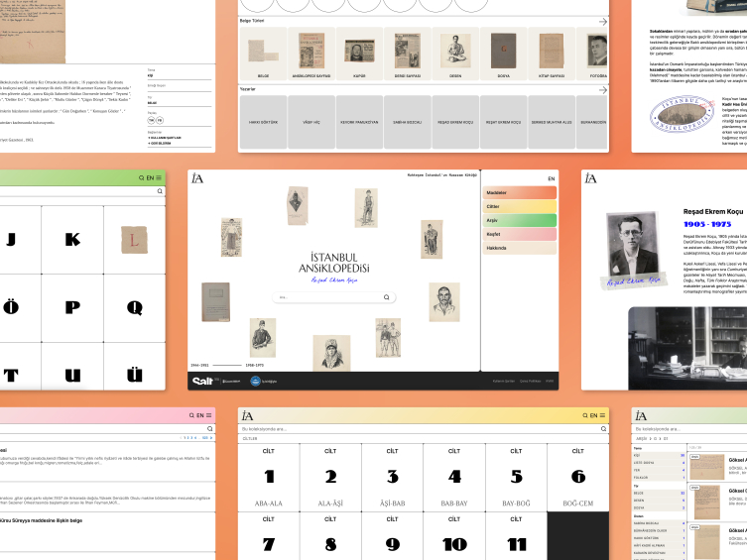Select the letter K tile
The width and height of the screenshot is (747, 560).
71,239
